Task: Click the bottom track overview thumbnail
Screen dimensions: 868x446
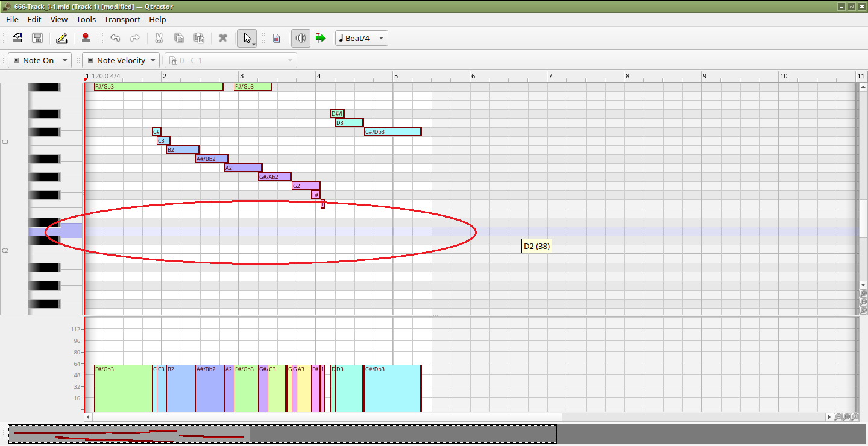Action: 282,434
